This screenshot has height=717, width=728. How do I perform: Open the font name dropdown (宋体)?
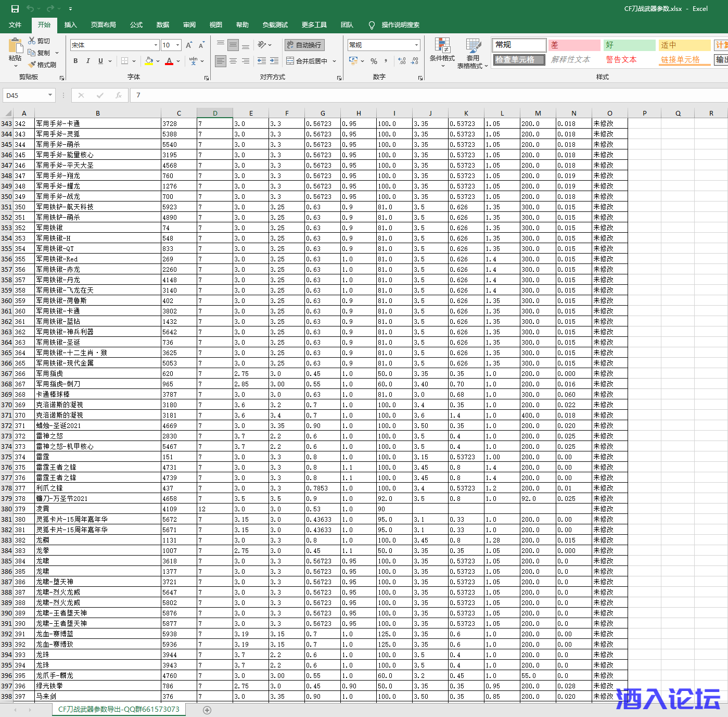(x=156, y=45)
